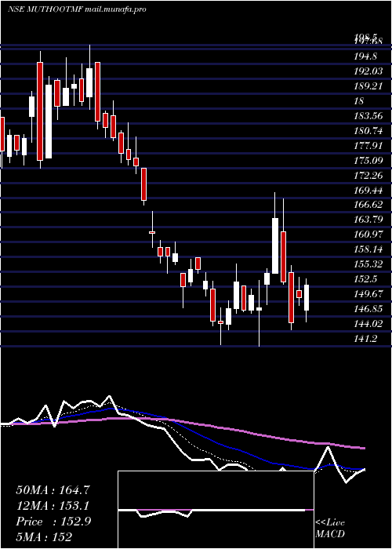Click the 144.02 price axis label
The width and height of the screenshot is (392, 549).
pos(368,324)
